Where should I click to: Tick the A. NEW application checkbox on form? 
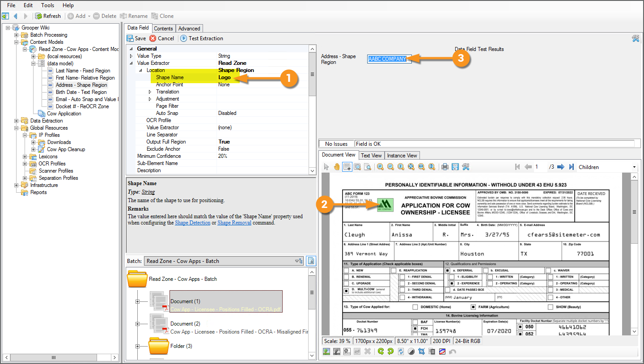point(346,271)
